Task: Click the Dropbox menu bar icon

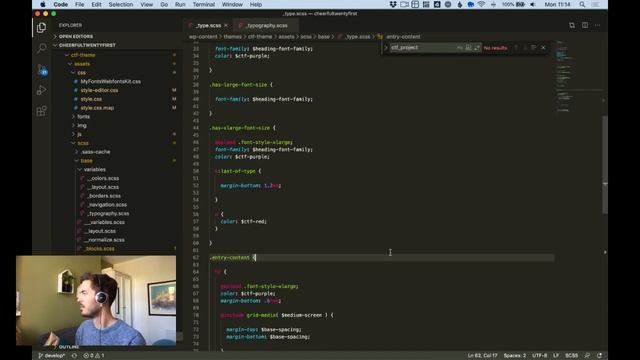Action: tap(393, 4)
